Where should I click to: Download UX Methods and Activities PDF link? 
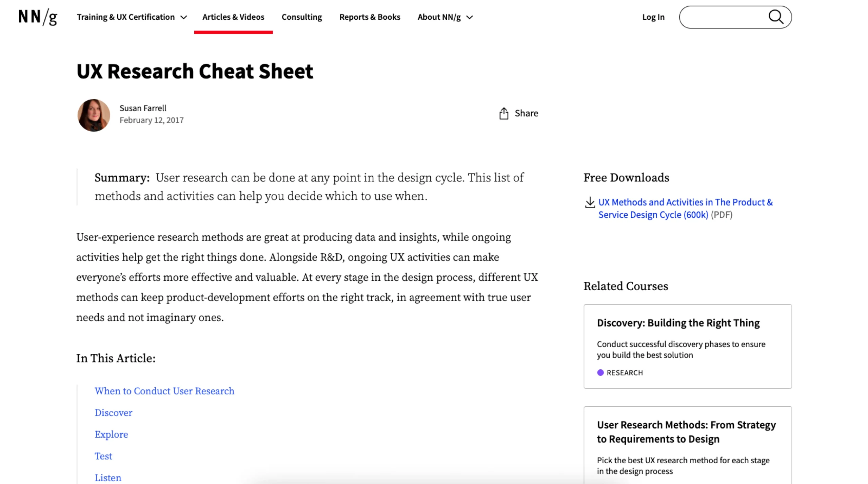(685, 208)
